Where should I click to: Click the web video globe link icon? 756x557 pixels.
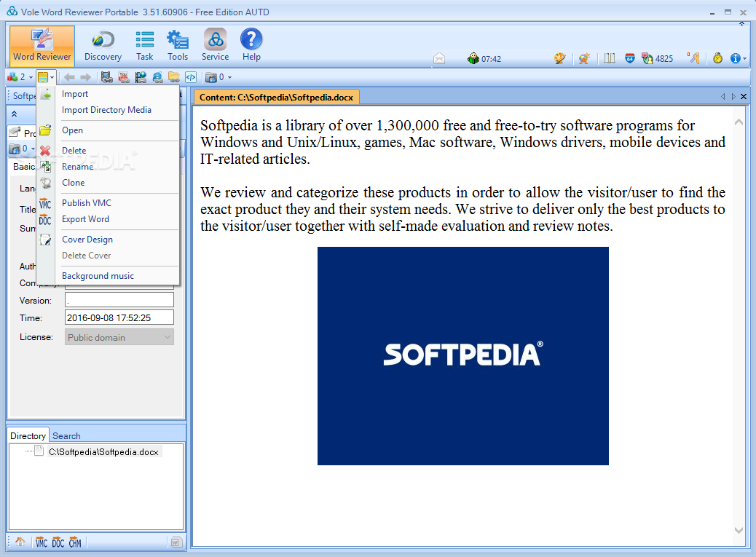141,77
